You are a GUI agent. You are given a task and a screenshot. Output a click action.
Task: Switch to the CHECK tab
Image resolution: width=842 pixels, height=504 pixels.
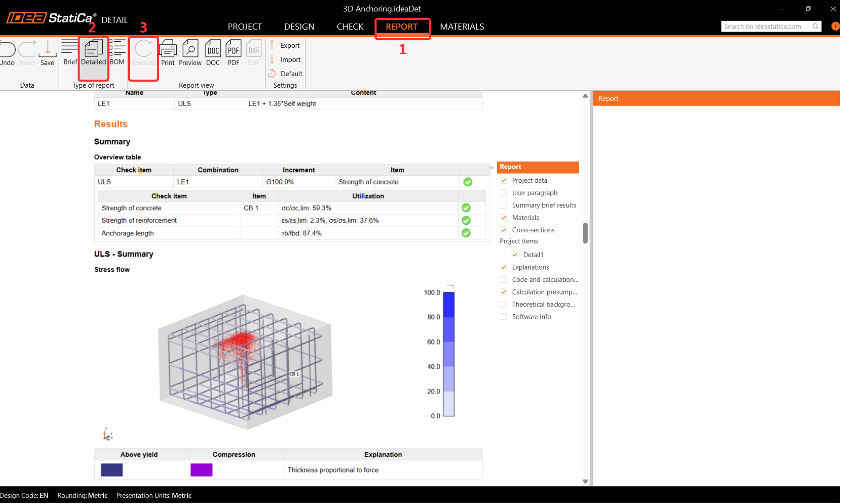pos(350,27)
